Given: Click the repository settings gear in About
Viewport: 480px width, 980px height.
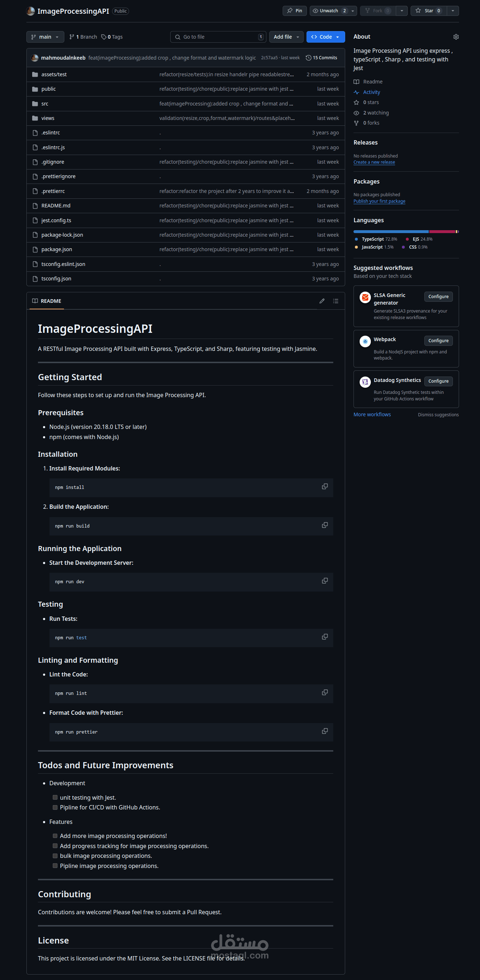Looking at the screenshot, I should (x=456, y=37).
